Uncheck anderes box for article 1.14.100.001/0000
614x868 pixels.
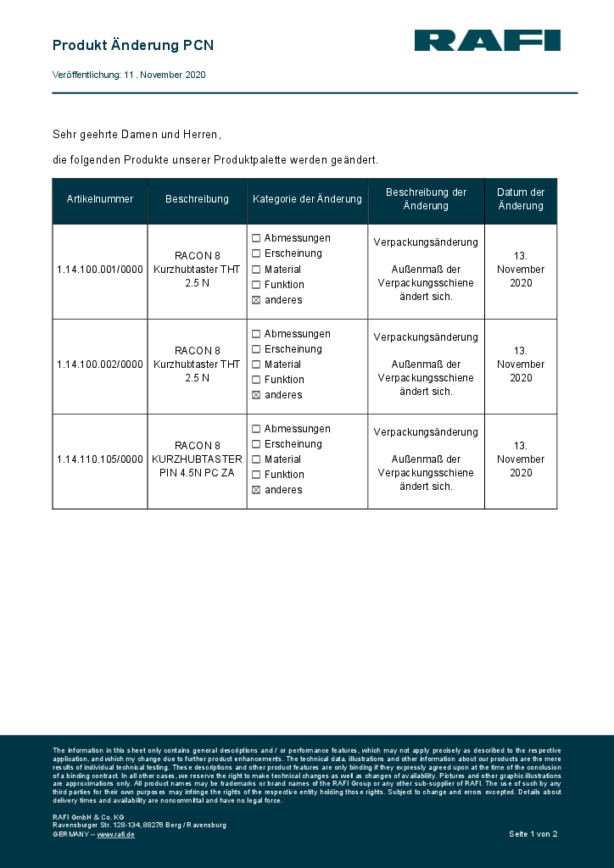256,300
